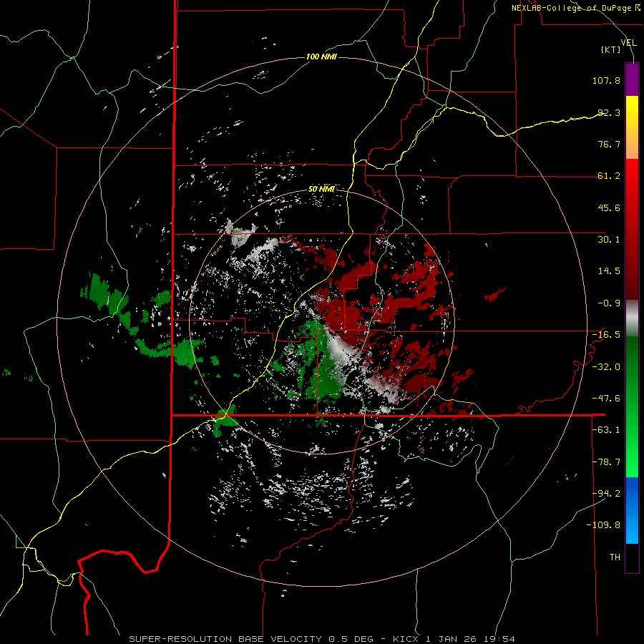This screenshot has width=644, height=644.
Task: Click the -94.2 velocity scale value
Action: pos(606,494)
